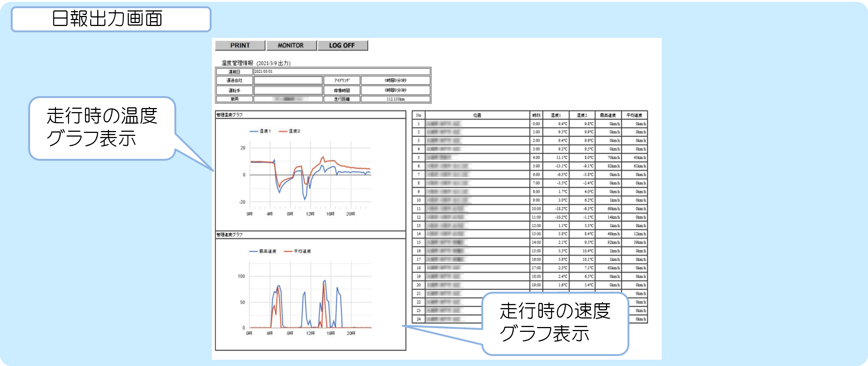Select the 19:00 time cell
This screenshot has width=868, height=366.
pyautogui.click(x=536, y=285)
